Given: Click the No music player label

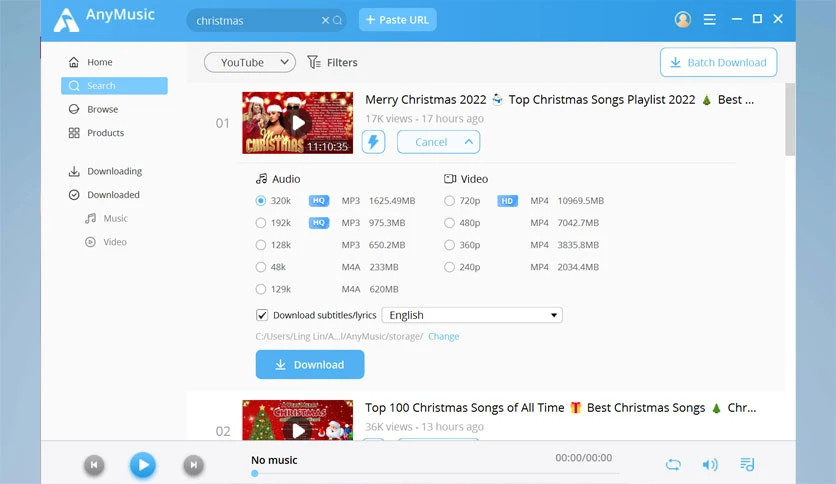Looking at the screenshot, I should coord(274,460).
